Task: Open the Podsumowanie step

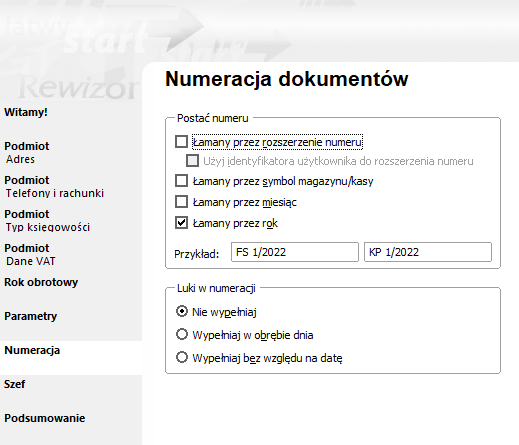Action: pyautogui.click(x=44, y=418)
